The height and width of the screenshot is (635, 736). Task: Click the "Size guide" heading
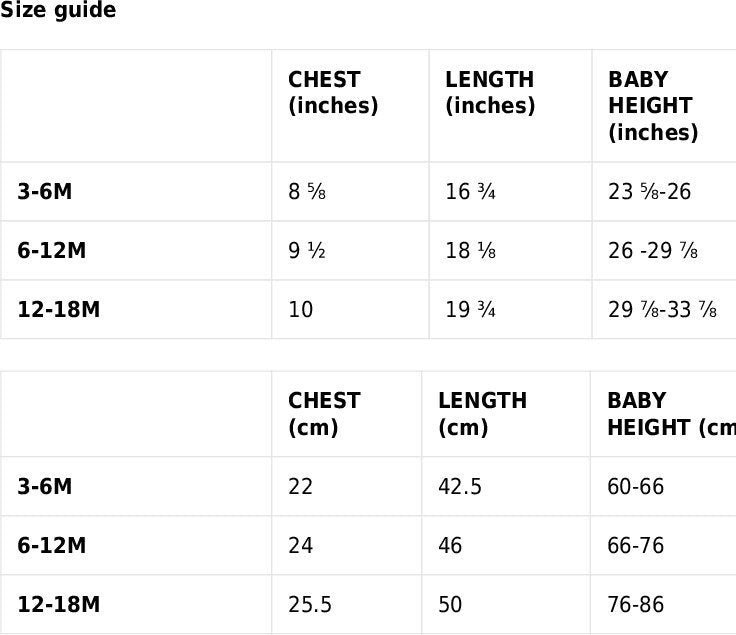coord(58,11)
